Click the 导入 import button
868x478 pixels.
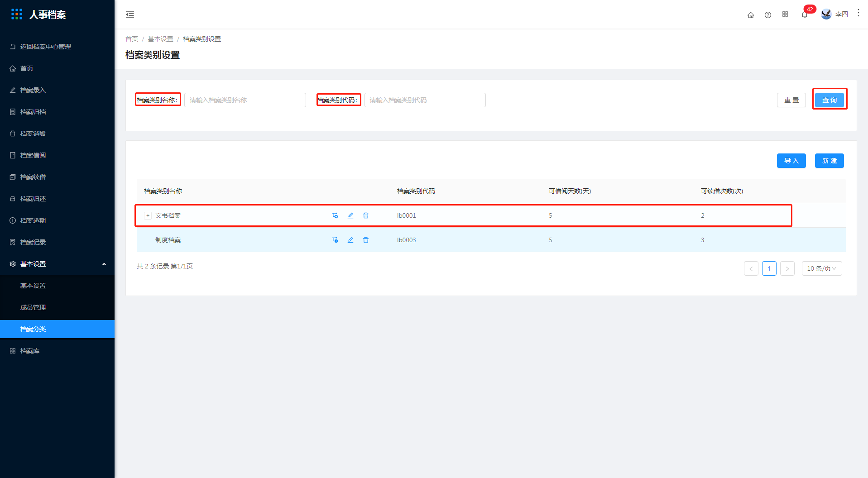(x=791, y=161)
